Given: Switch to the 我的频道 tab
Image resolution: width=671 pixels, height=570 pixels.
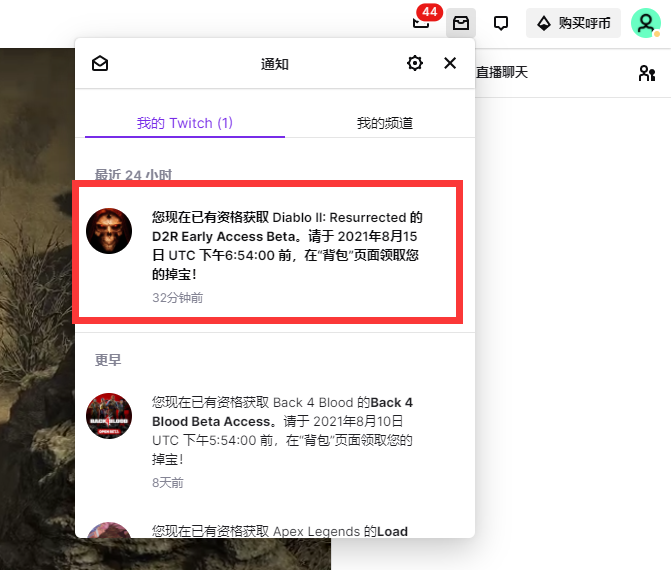Looking at the screenshot, I should pos(385,123).
